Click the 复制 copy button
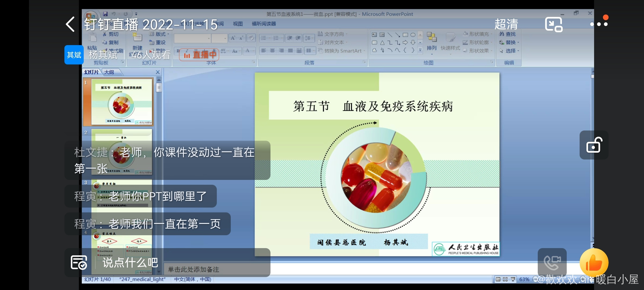644x290 pixels. coord(110,42)
